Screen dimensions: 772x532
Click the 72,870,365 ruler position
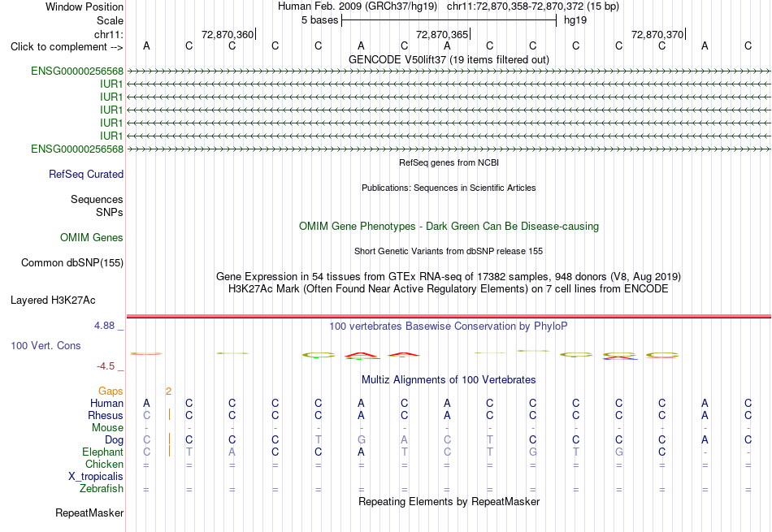(442, 34)
